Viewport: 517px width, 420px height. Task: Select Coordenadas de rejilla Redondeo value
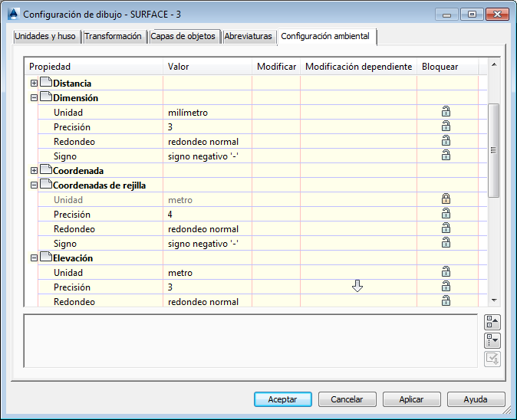207,229
